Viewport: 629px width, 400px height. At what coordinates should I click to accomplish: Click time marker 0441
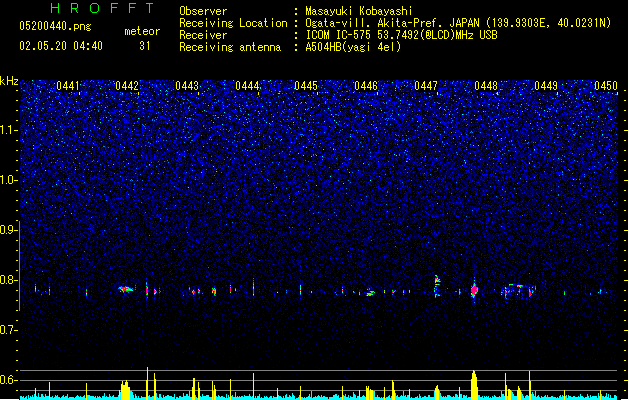[68, 86]
